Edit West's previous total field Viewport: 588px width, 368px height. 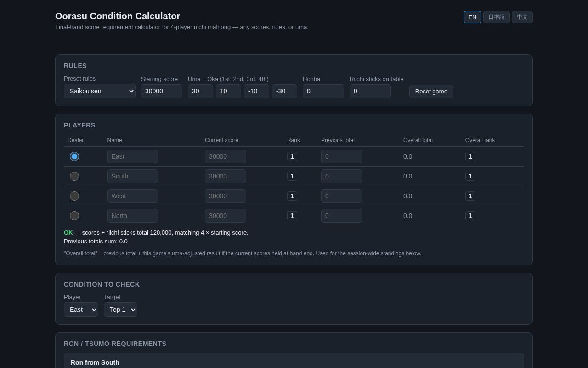(x=342, y=196)
